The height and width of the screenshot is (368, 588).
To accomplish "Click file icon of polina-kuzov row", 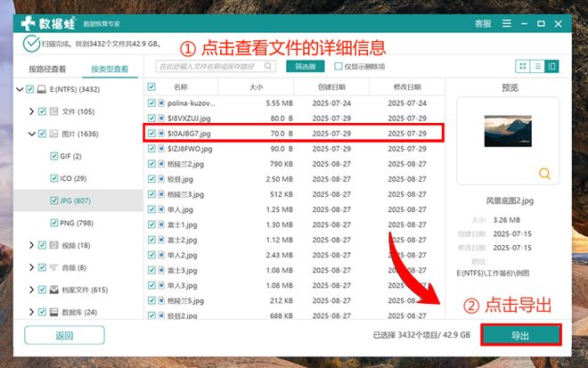I will 161,102.
